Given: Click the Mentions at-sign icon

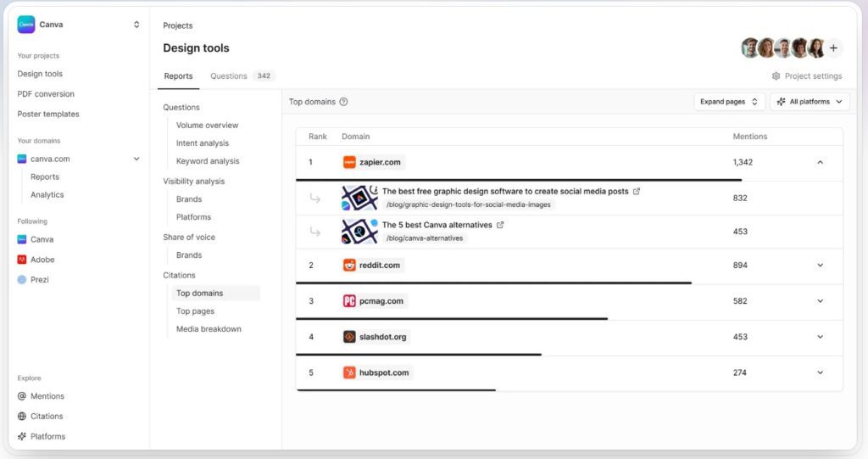Looking at the screenshot, I should pyautogui.click(x=21, y=396).
